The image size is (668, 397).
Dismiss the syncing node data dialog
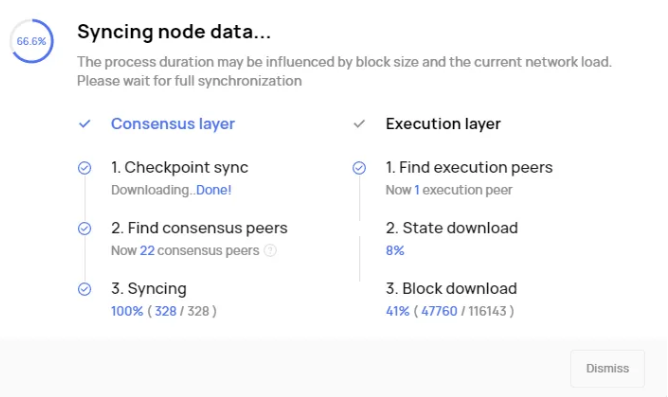(607, 368)
